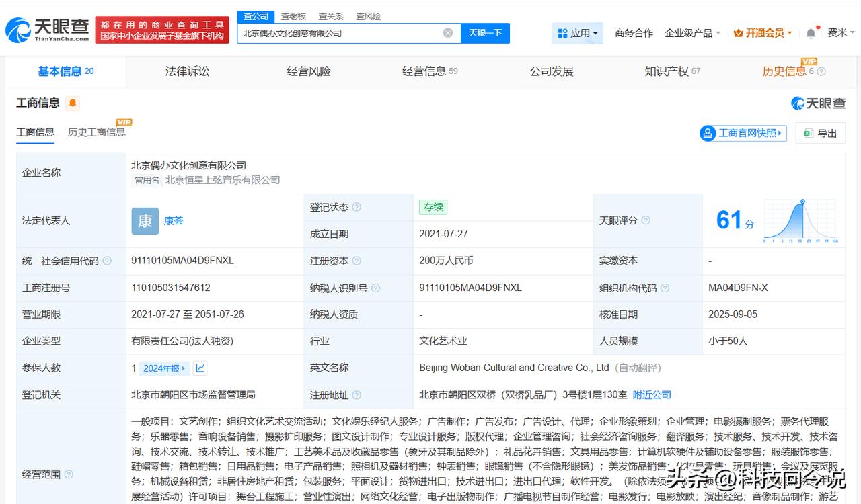The width and height of the screenshot is (861, 504).
Task: Click the TianYanCha watermark logo beside 工商信息 section
Action: [818, 103]
